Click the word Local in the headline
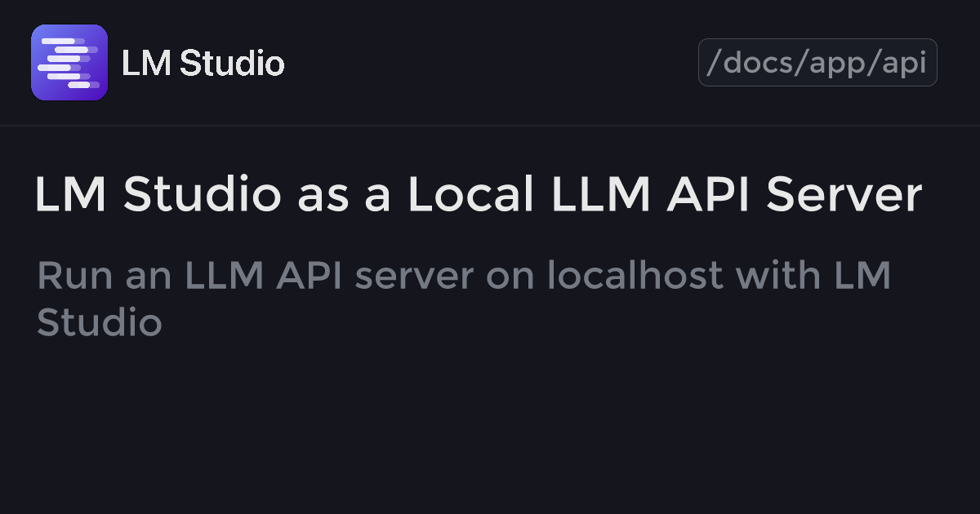 [x=470, y=195]
